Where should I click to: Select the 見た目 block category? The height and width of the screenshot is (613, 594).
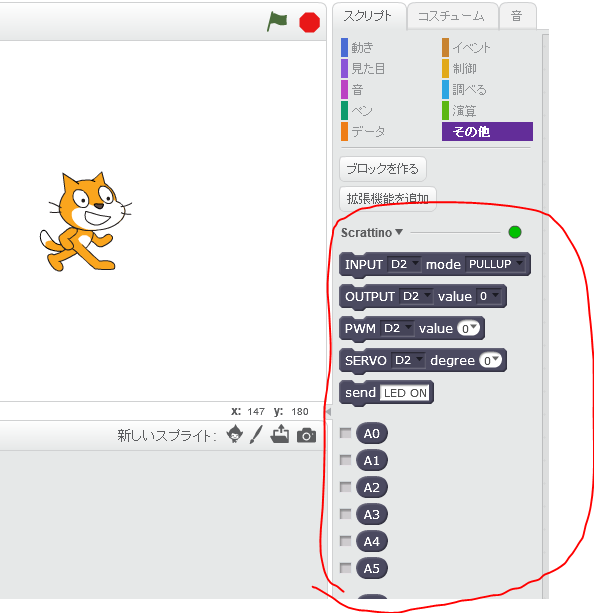click(363, 69)
